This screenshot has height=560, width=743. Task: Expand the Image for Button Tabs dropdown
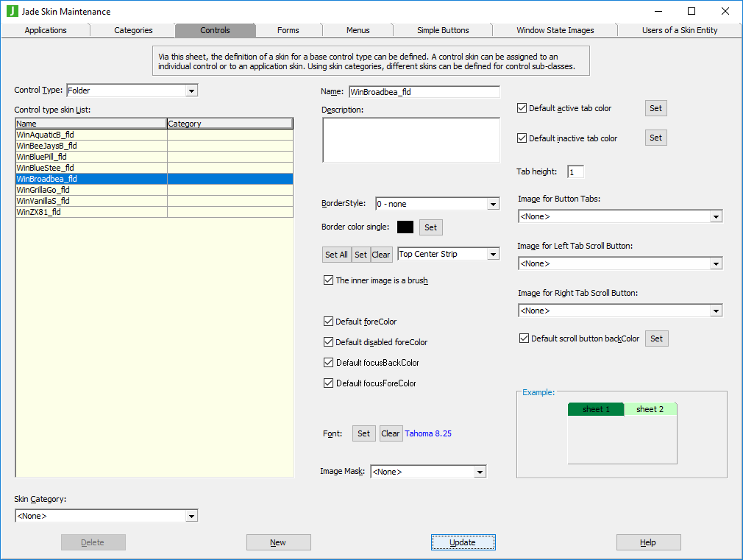pos(715,216)
